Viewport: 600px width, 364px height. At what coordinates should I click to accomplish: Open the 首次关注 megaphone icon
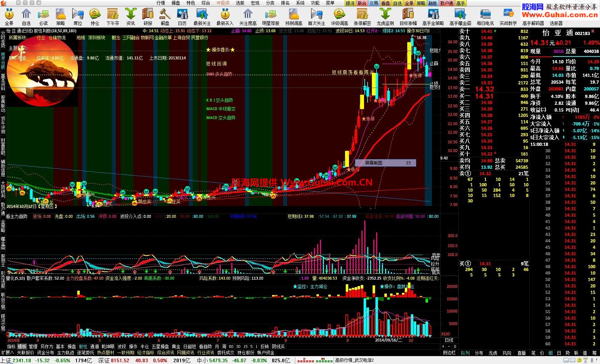(x=316, y=17)
